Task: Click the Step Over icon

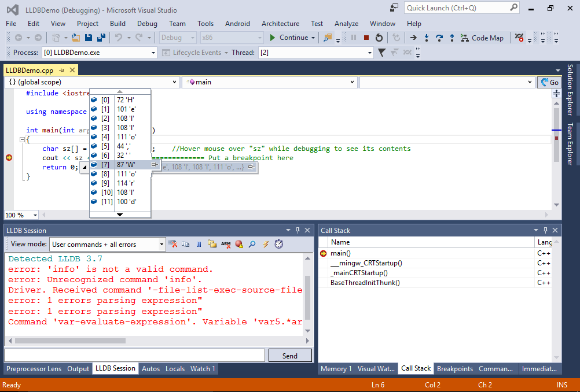Action: click(x=439, y=38)
